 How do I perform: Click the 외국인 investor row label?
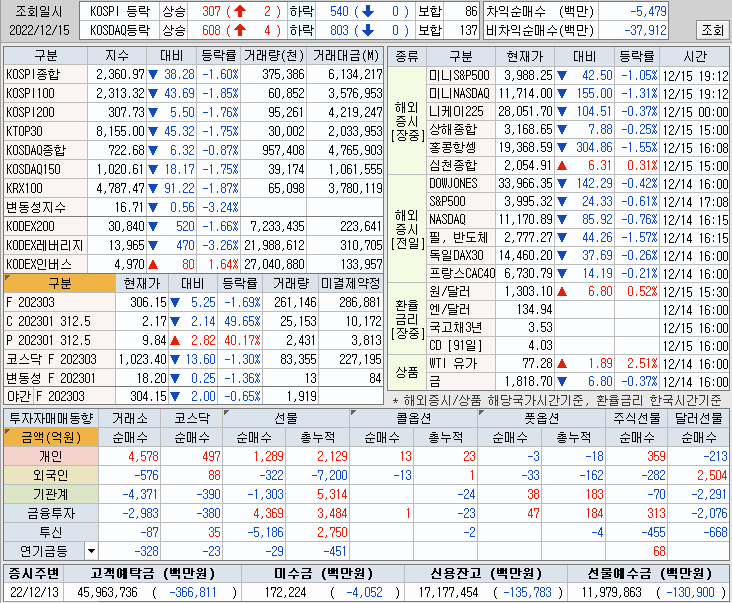tap(51, 476)
